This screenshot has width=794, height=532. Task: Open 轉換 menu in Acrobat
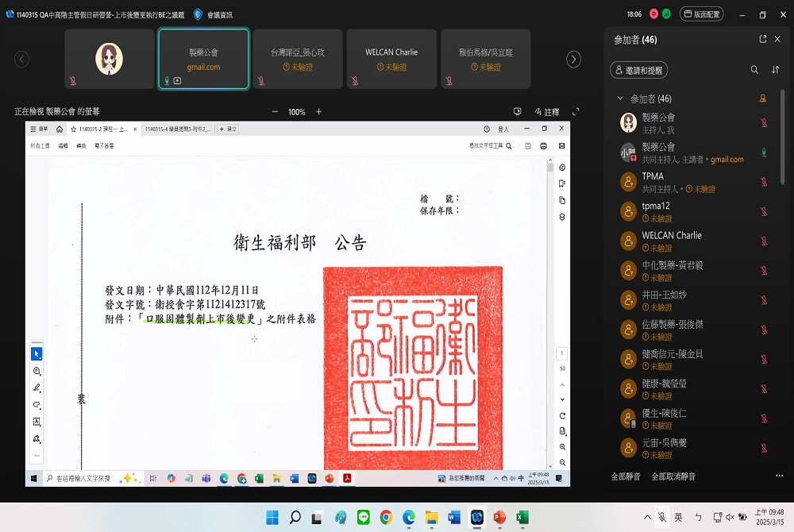(x=81, y=146)
